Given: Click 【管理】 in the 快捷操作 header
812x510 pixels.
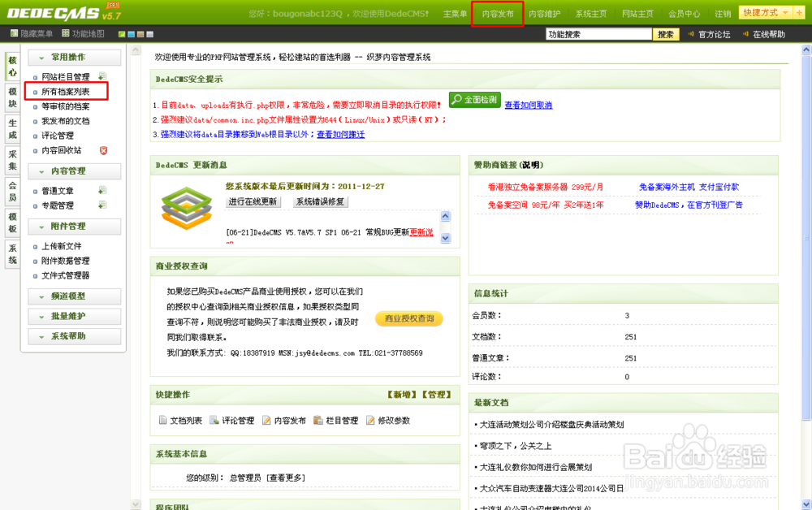Looking at the screenshot, I should click(x=437, y=395).
